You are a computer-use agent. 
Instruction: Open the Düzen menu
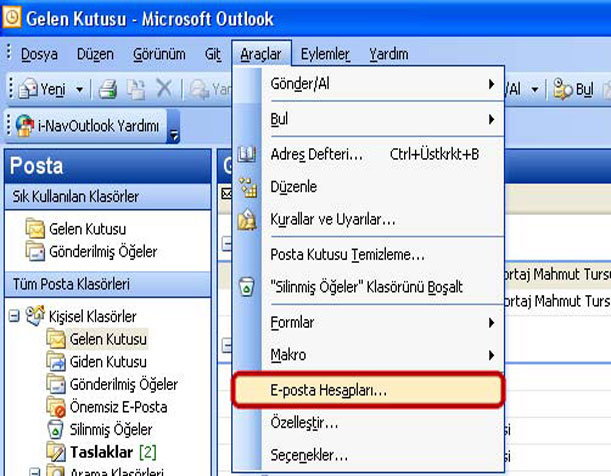click(95, 54)
